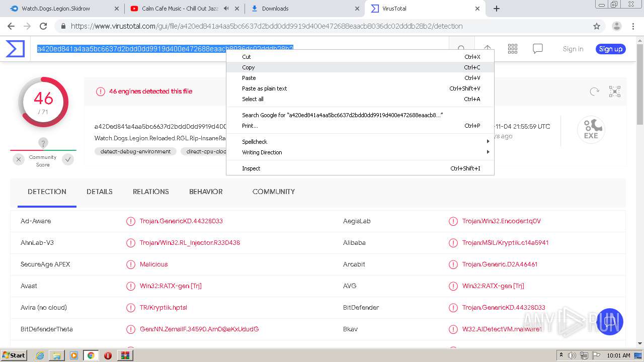Close the Calm Cafe Music browser tab
644x362 pixels.
coord(237,9)
